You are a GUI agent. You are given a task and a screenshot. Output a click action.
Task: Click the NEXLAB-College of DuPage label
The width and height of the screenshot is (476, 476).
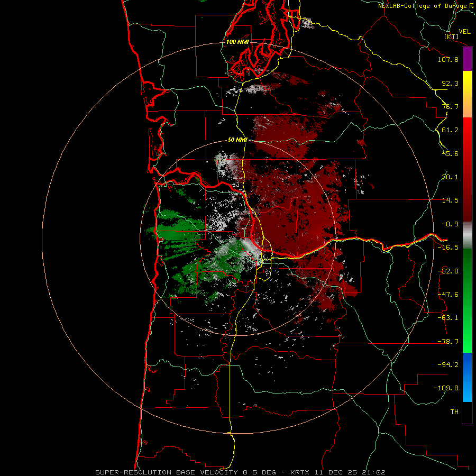(426, 6)
